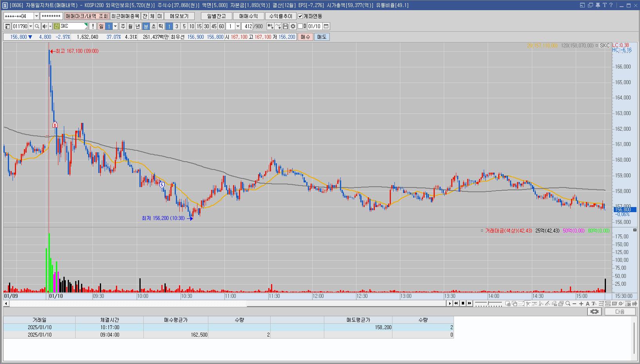Toggle the D checkbox beside date field
Viewport: 640px width, 364px height.
point(300,26)
